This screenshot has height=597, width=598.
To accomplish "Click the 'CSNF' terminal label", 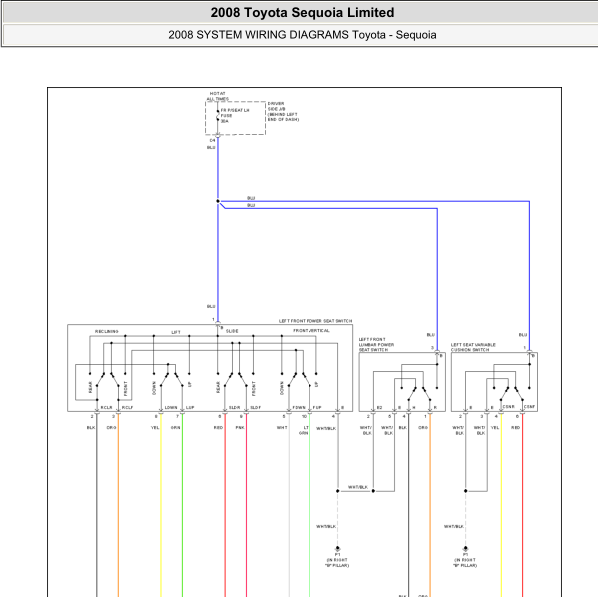I will tap(529, 407).
